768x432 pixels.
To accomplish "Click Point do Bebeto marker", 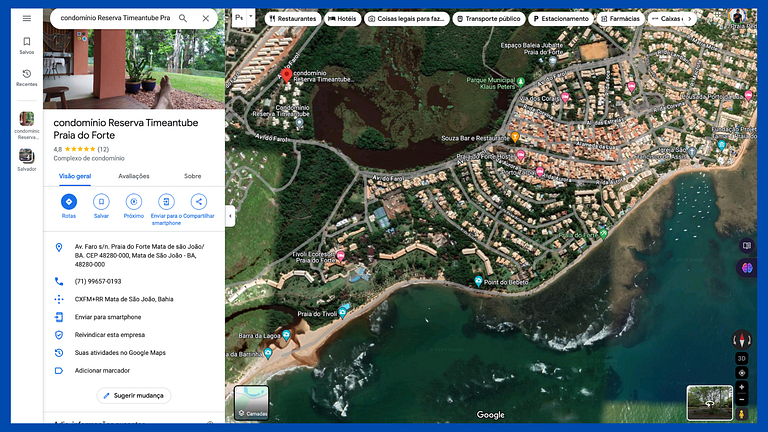I will [x=479, y=281].
